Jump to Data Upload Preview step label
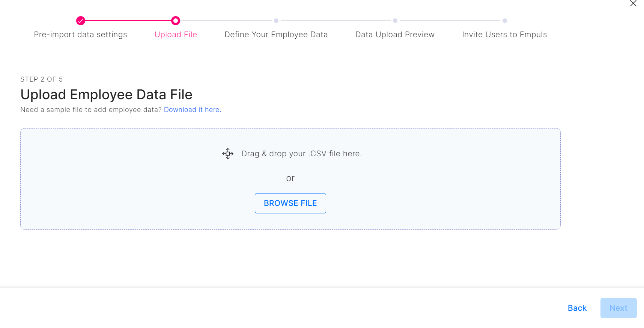This screenshot has height=328, width=644. point(395,35)
